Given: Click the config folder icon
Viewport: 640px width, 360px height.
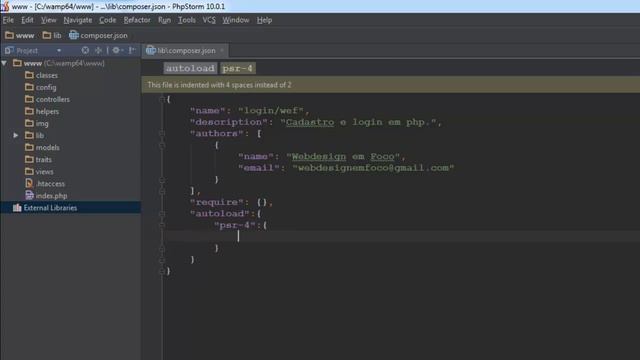Looking at the screenshot, I should 29,87.
